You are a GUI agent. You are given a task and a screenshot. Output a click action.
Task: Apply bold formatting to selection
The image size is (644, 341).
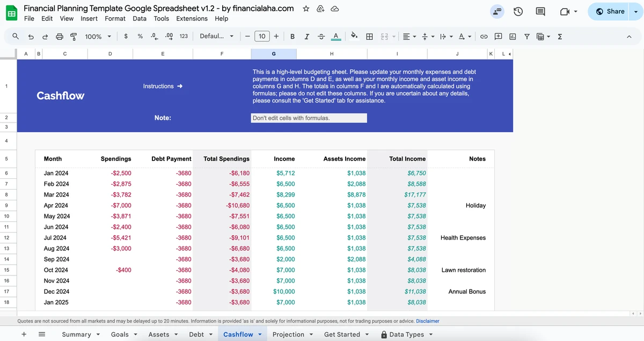(292, 36)
